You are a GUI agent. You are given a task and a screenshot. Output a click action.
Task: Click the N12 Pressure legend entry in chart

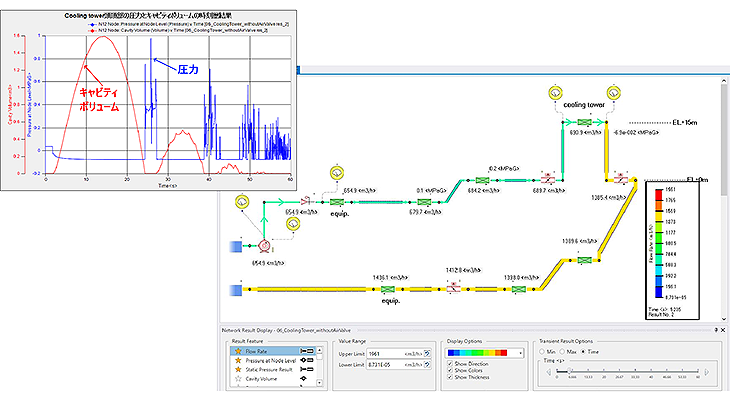tap(188, 24)
